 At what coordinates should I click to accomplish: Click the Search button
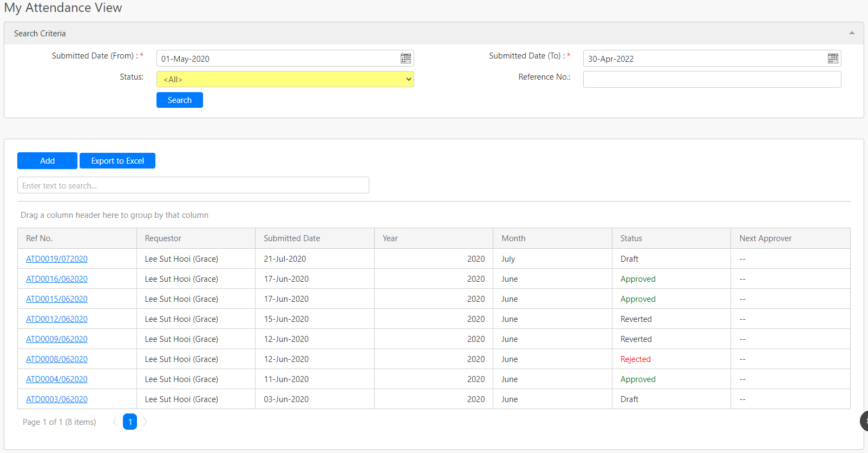[180, 100]
